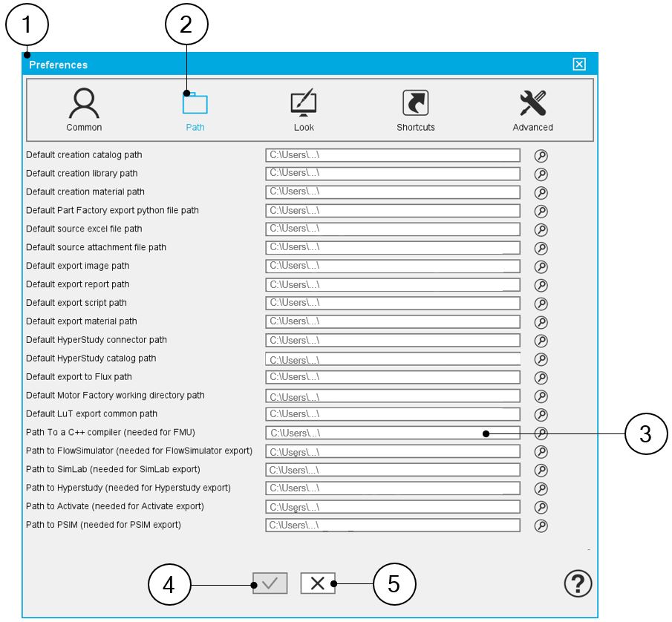Image resolution: width=672 pixels, height=622 pixels.
Task: Open the Shortcuts preferences tab
Action: [x=416, y=110]
